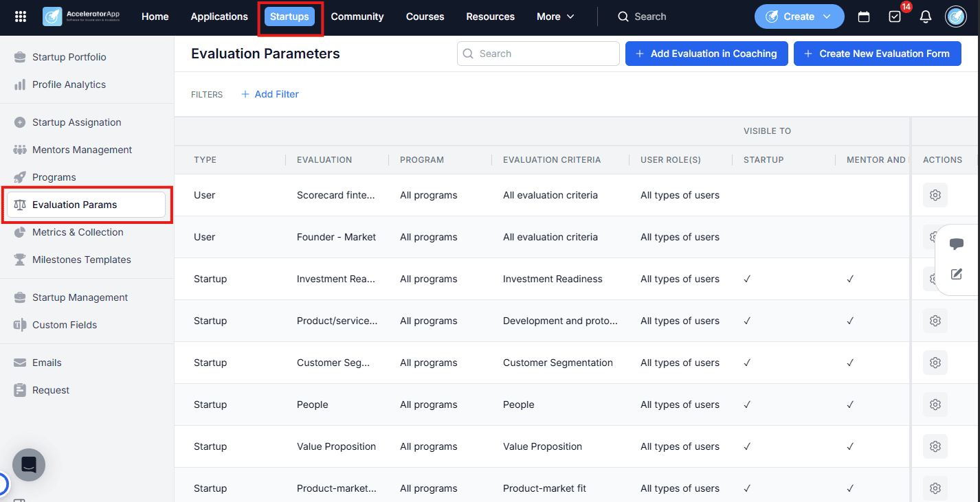Open Metrics & Collection sidebar item
The image size is (980, 502).
point(78,232)
